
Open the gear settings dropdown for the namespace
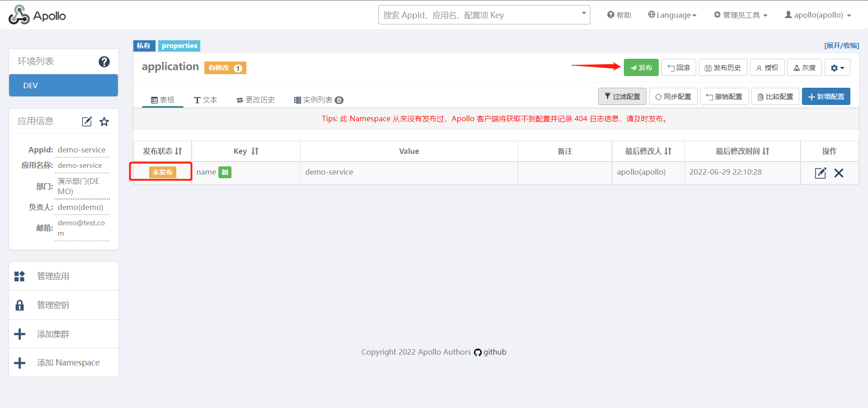coord(837,68)
